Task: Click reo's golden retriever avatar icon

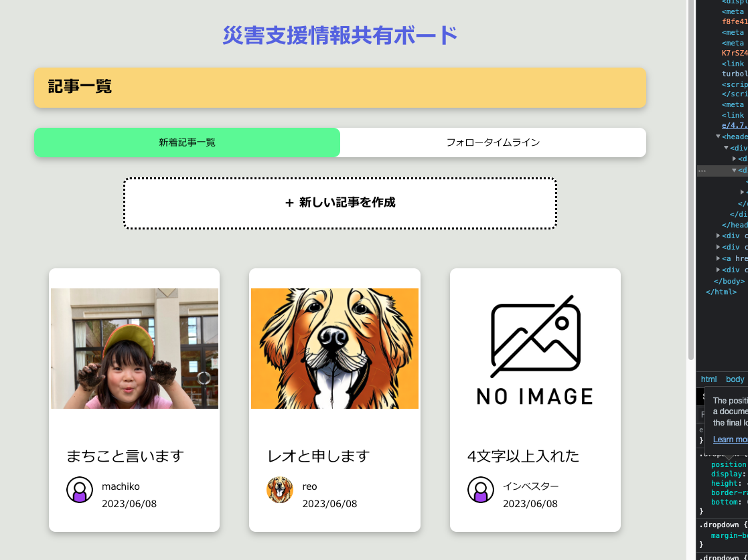Action: click(x=280, y=490)
